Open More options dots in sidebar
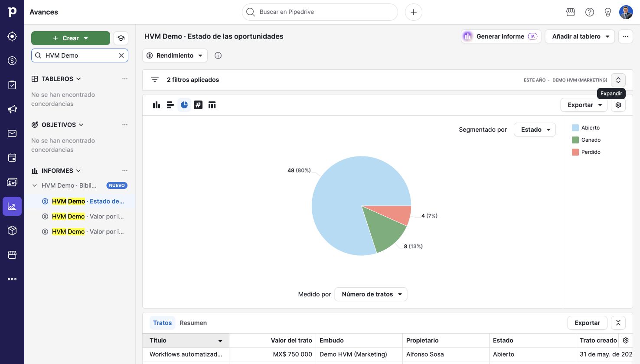The height and width of the screenshot is (364, 640). tap(12, 279)
